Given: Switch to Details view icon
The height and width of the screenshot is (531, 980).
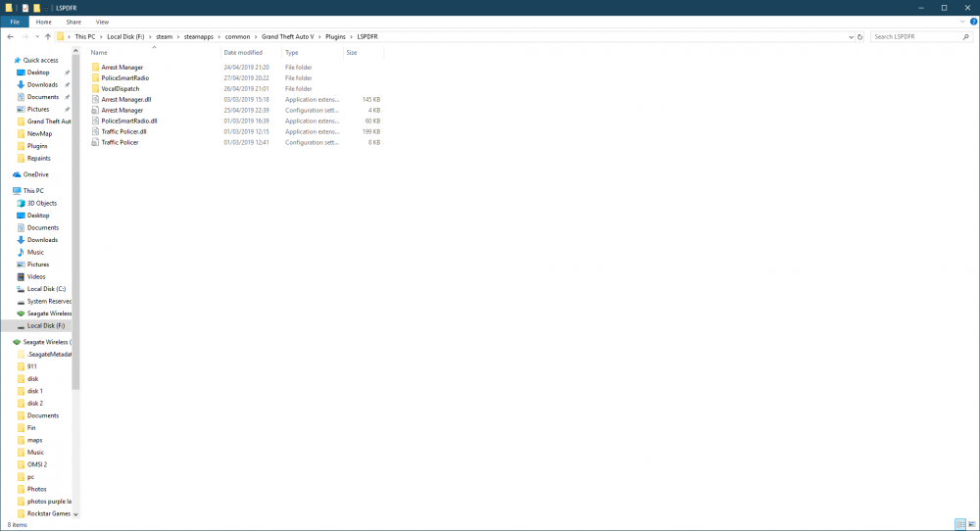Looking at the screenshot, I should [x=960, y=525].
